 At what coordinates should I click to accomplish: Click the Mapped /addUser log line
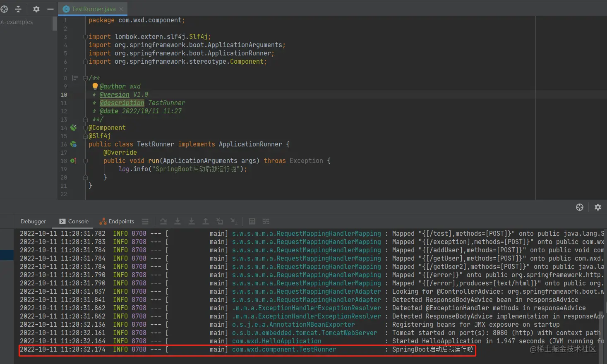[x=312, y=250]
